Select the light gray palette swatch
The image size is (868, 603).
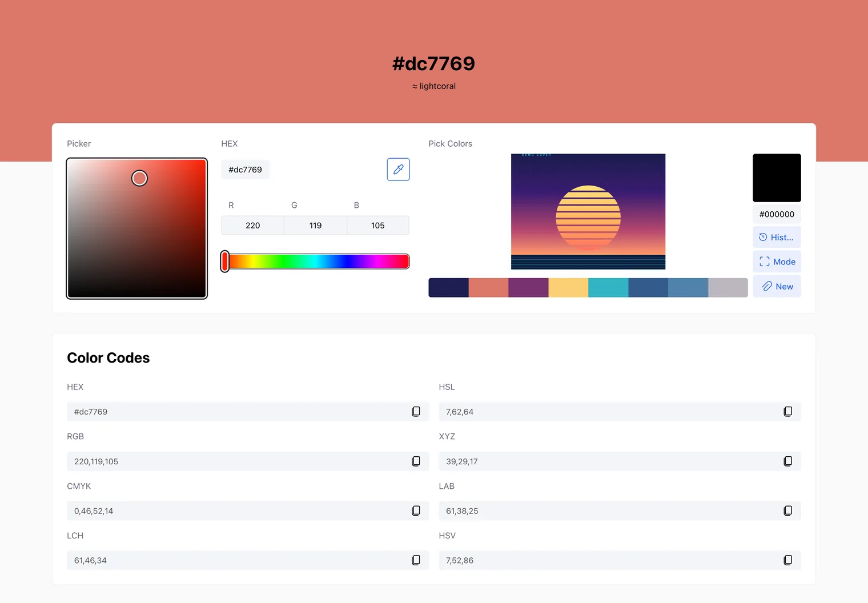point(728,288)
